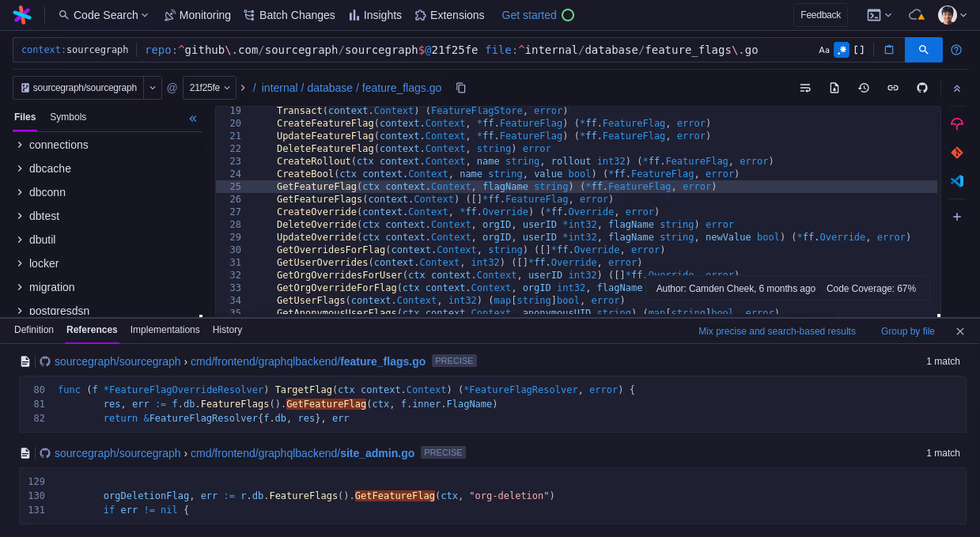Open the terminal icon dropdown
This screenshot has width=980, height=537.
[880, 15]
